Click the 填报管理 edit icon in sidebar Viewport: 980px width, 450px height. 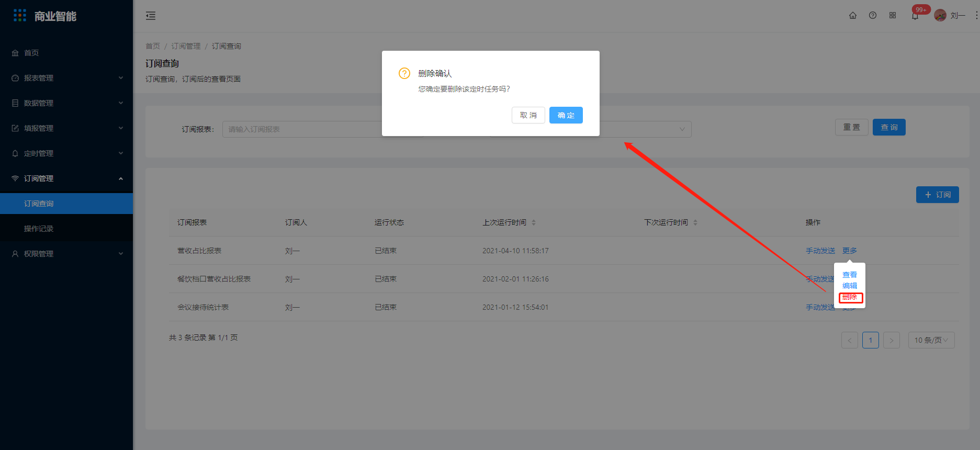pos(15,128)
